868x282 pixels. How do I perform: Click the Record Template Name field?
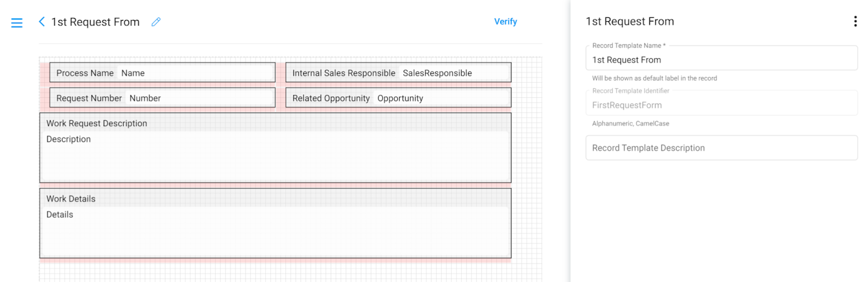click(x=722, y=58)
